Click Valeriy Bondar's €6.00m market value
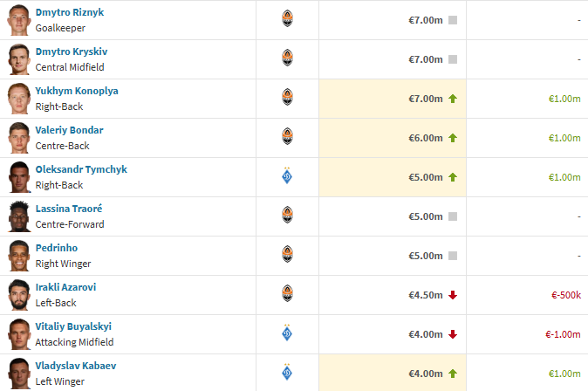 (x=426, y=138)
